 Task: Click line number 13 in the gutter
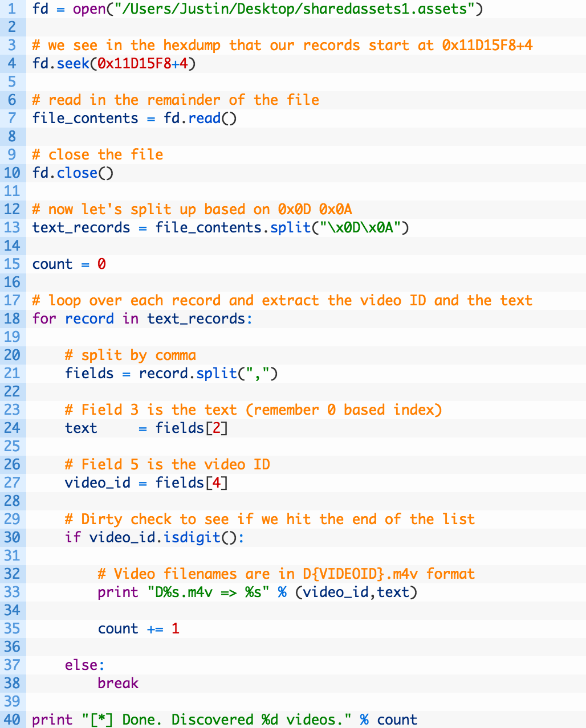point(12,227)
